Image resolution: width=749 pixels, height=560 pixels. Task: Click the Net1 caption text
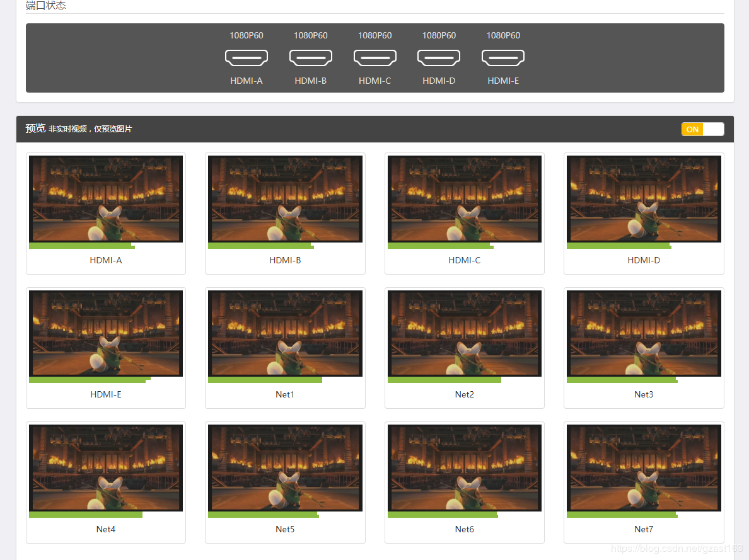point(285,394)
